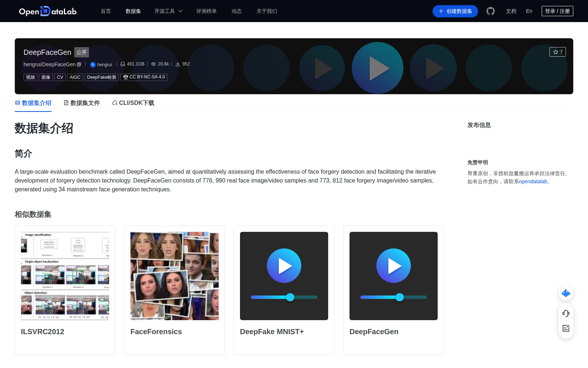Open the feedback note edit icon
Screen dimensions: 588x368
566,328
